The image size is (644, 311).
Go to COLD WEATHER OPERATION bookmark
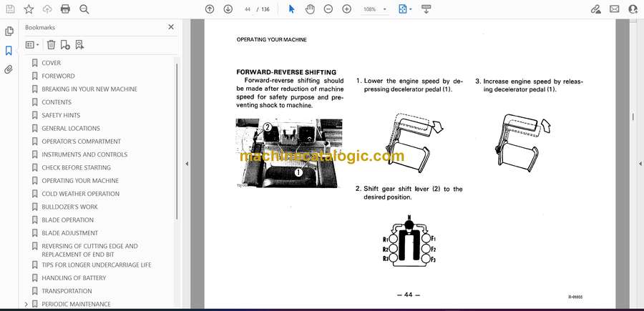pyautogui.click(x=80, y=194)
